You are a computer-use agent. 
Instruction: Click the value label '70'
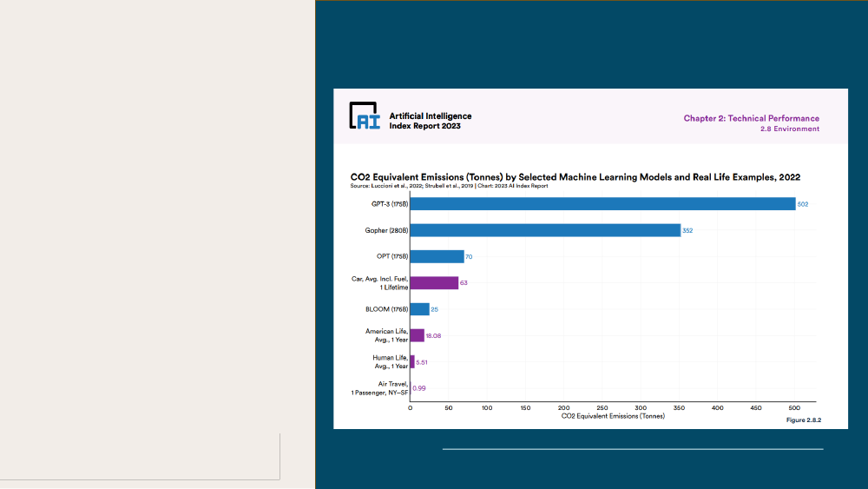pos(469,257)
